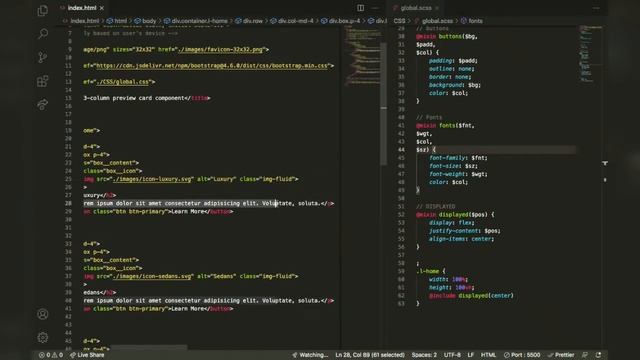
Task: Open the more actions menu of the global.scss editor group
Action: point(596,8)
